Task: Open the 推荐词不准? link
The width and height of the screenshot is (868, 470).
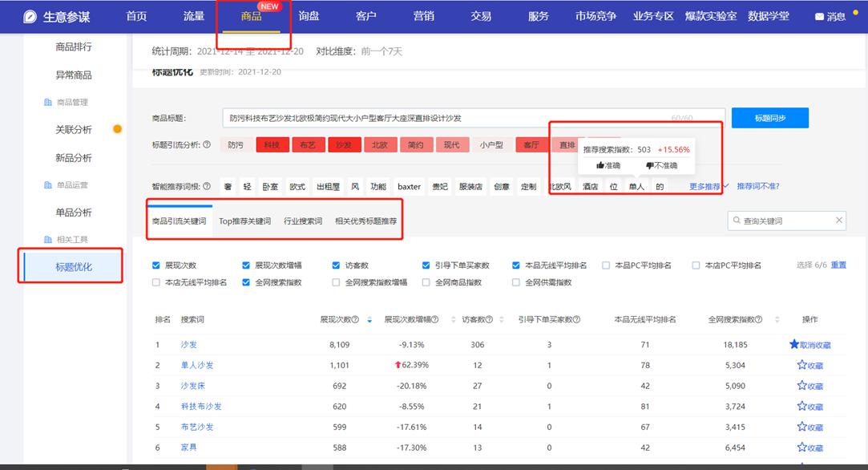Action: click(758, 185)
